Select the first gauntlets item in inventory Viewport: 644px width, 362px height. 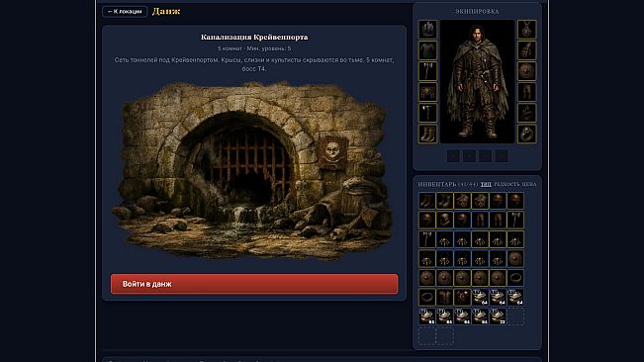(462, 201)
